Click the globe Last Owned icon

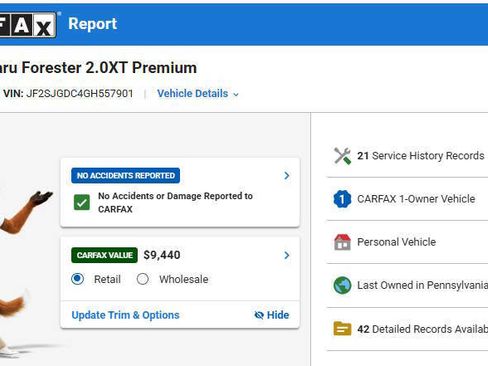[x=342, y=285]
